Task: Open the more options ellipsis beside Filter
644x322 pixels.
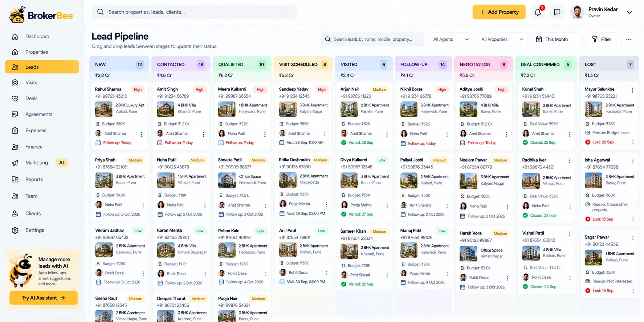Action: [x=628, y=39]
